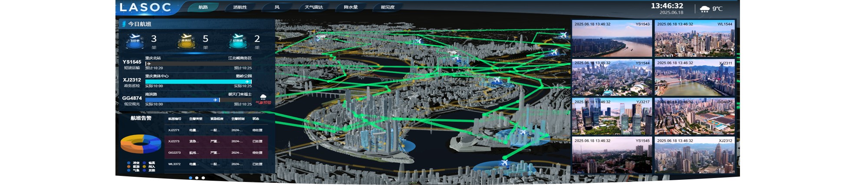
Task: Open the YS1543 camera feed thumbnail
Action: point(612,39)
